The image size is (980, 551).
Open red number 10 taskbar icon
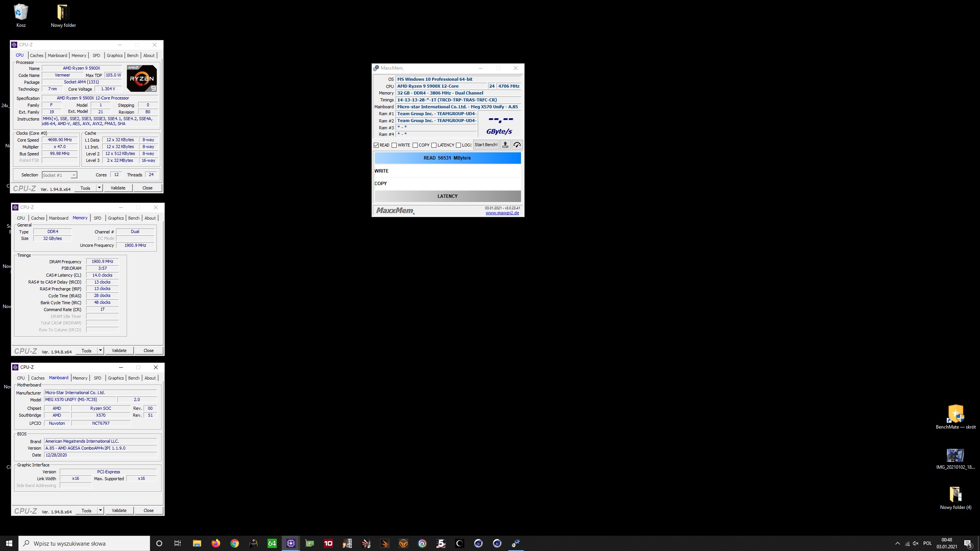(328, 543)
